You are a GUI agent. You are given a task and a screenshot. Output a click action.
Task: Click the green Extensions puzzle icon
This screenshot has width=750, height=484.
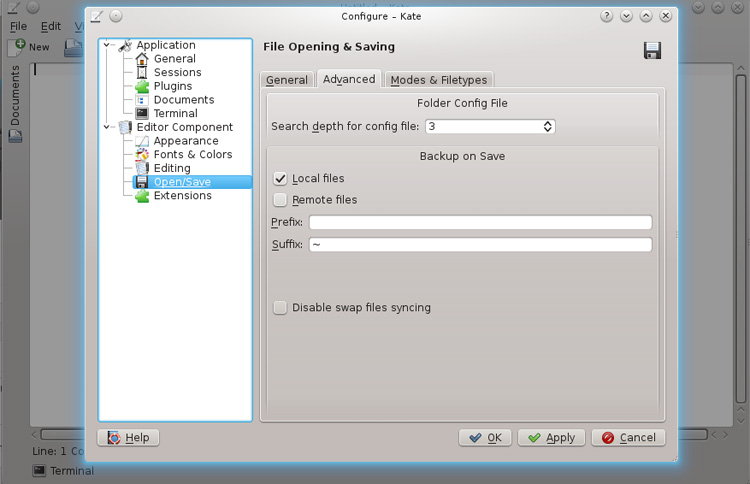point(142,196)
